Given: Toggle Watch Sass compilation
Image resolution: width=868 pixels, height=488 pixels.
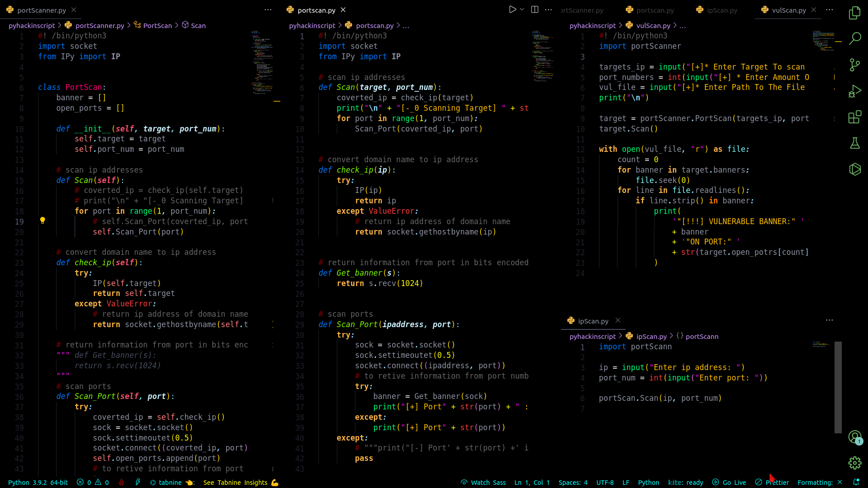Looking at the screenshot, I should (x=483, y=482).
